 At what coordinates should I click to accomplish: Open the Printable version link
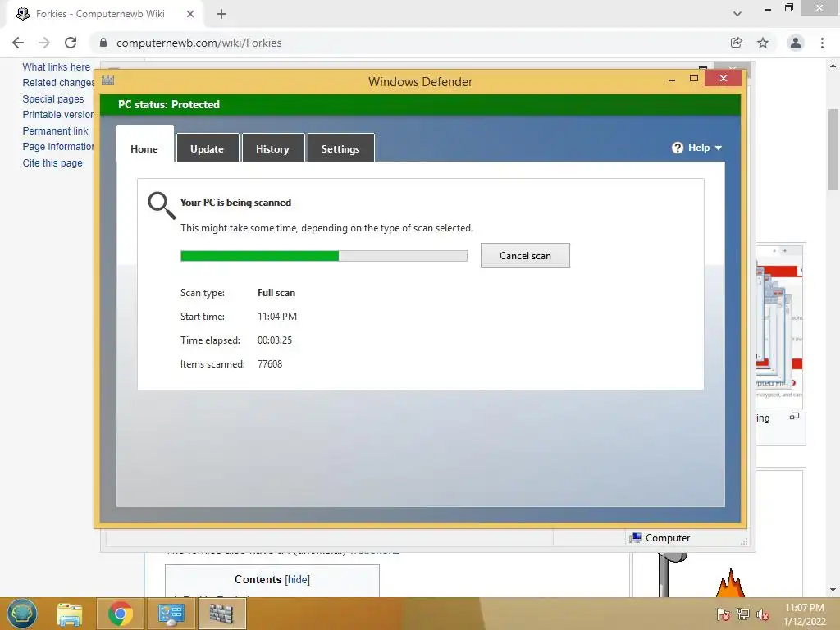58,115
